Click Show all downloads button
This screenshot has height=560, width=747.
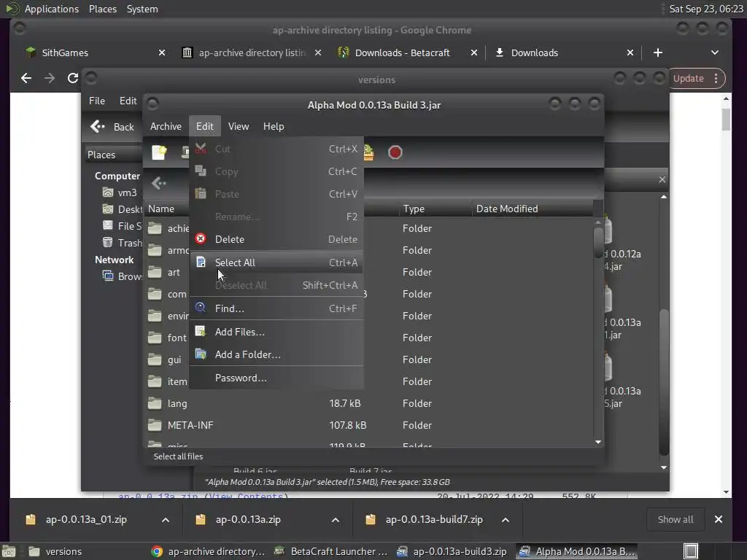point(676,519)
